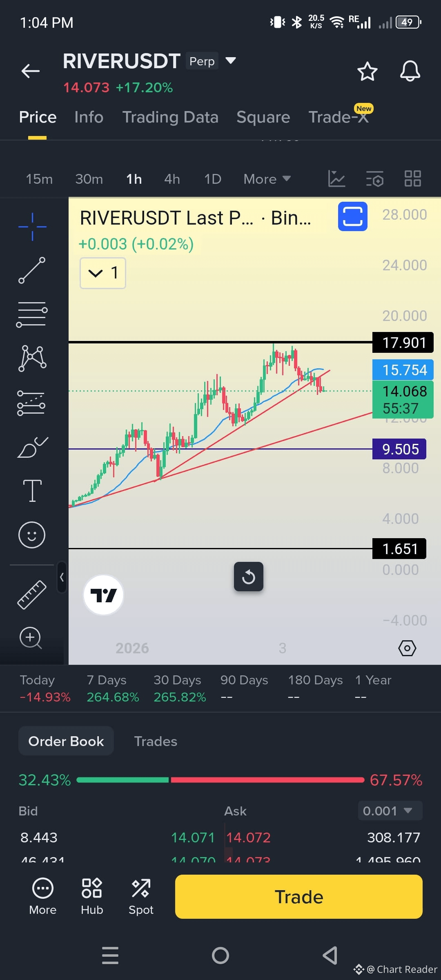Screen dimensions: 441x980
Task: Select the 1h timeframe
Action: [134, 179]
